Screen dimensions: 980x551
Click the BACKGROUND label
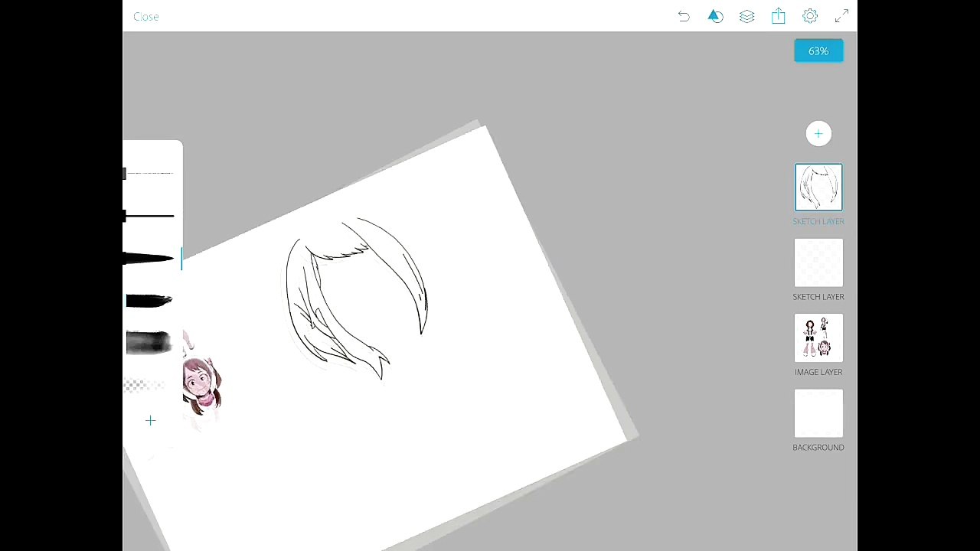click(x=818, y=448)
